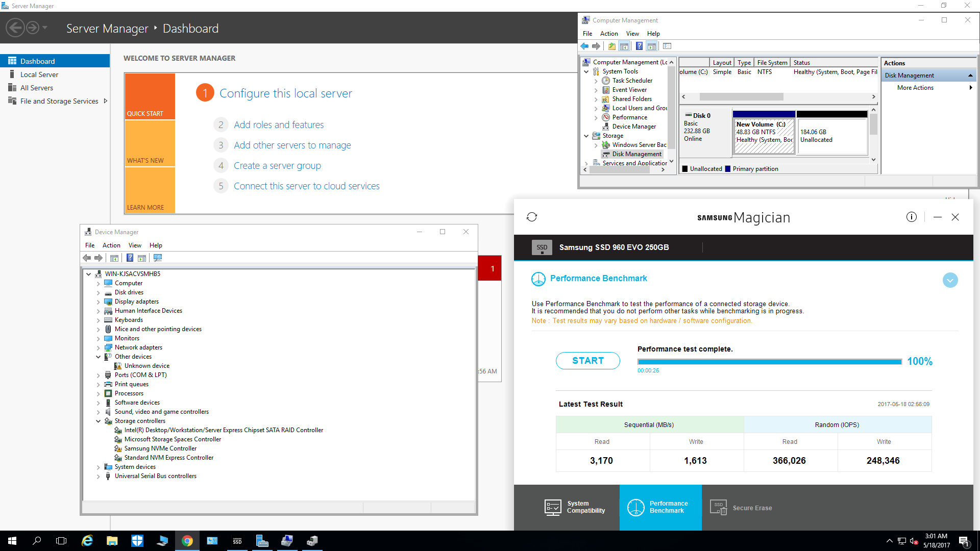
Task: Open the information icon in Samsung Magician
Action: coord(911,217)
